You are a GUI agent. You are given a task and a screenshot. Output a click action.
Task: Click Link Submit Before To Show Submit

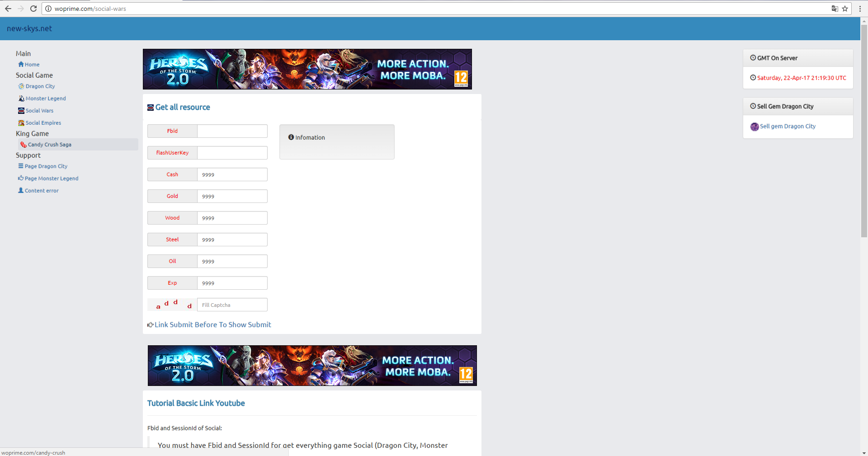pyautogui.click(x=213, y=325)
